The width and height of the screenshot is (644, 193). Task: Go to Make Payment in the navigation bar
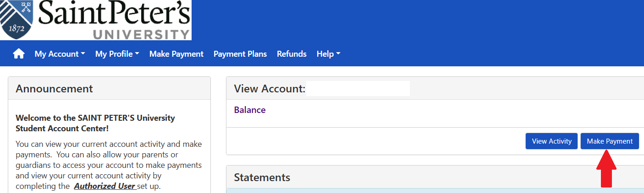click(x=176, y=54)
